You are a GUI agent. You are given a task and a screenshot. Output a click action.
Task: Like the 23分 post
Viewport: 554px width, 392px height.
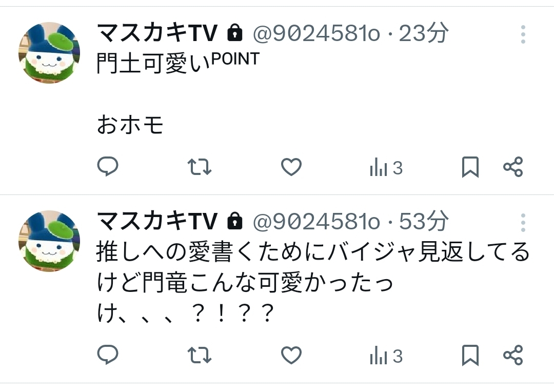tap(292, 167)
